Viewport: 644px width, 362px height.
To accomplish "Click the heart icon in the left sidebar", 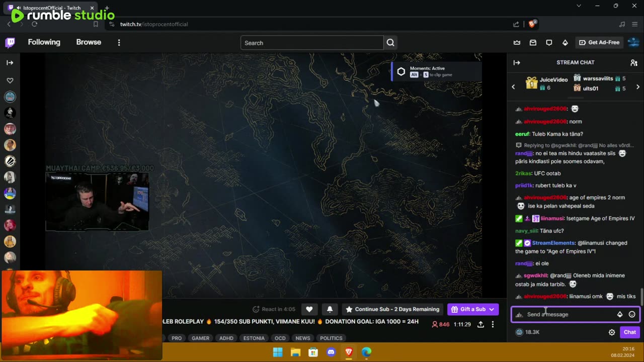I will (10, 80).
